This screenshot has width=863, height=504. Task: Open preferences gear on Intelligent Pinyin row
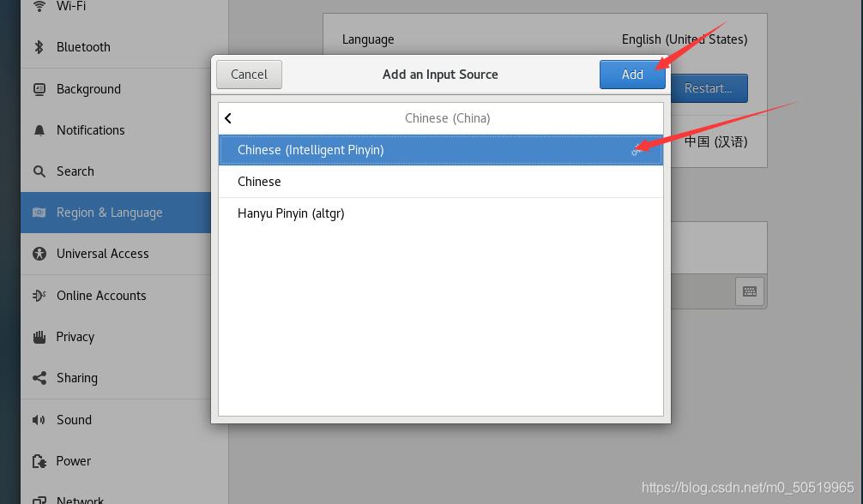[636, 150]
